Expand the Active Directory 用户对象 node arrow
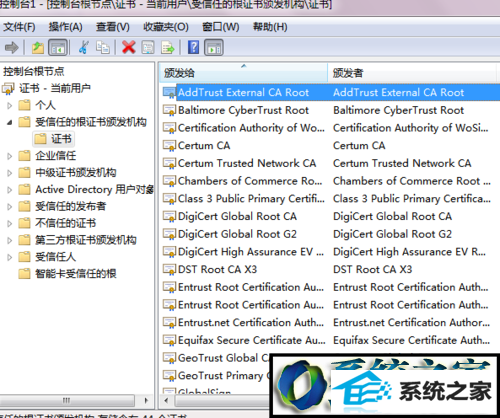 (9, 190)
